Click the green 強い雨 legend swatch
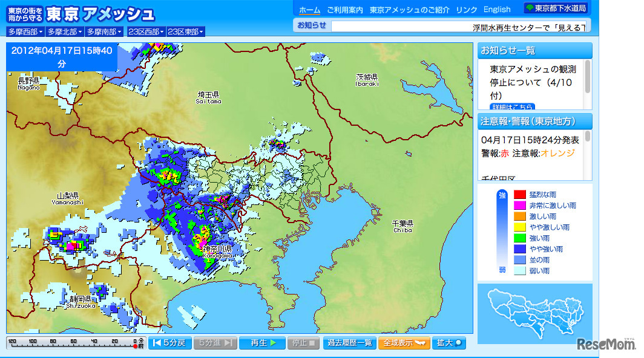The height and width of the screenshot is (358, 644). click(x=519, y=238)
